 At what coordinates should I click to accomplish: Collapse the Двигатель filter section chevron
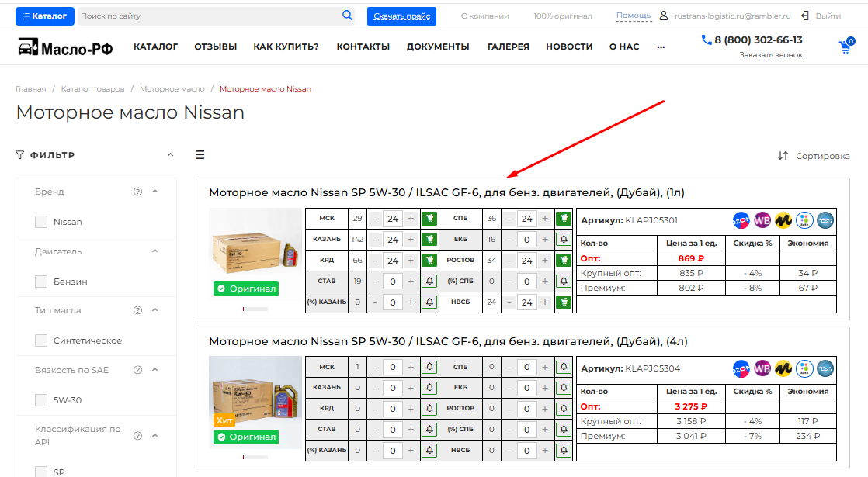(x=155, y=251)
